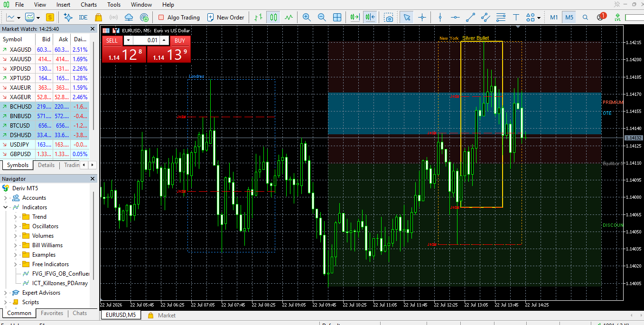Screen dimensions: 644x325
Task: Expand the Bill Williams folder
Action: coord(15,245)
